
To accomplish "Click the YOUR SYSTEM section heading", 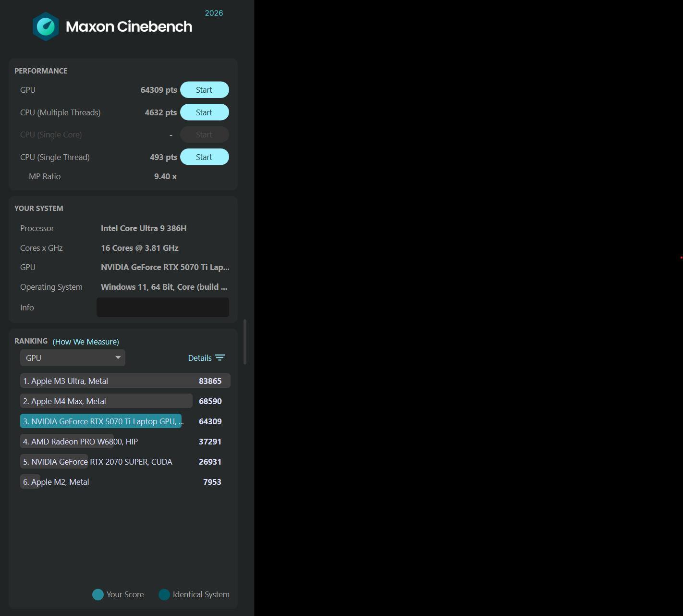I will coord(39,208).
